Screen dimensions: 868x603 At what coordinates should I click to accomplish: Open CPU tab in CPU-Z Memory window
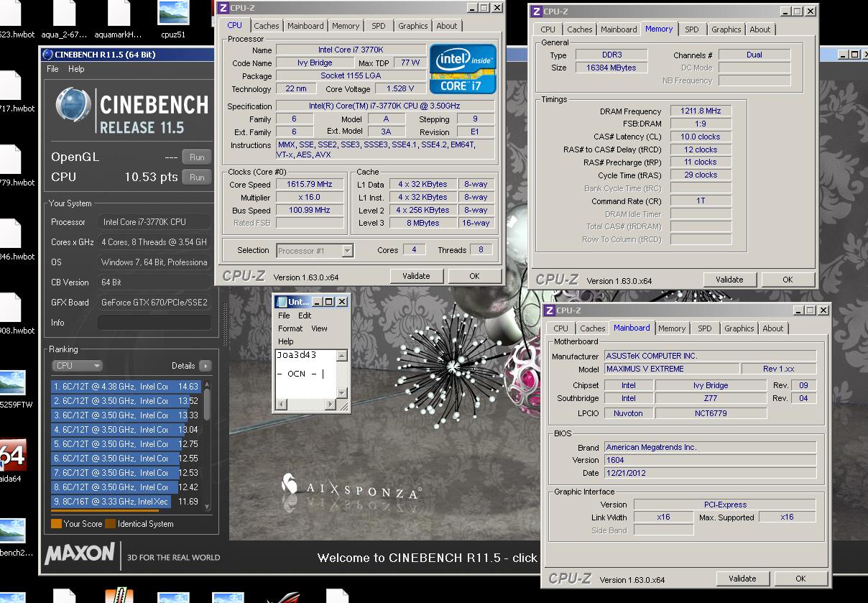[x=548, y=29]
